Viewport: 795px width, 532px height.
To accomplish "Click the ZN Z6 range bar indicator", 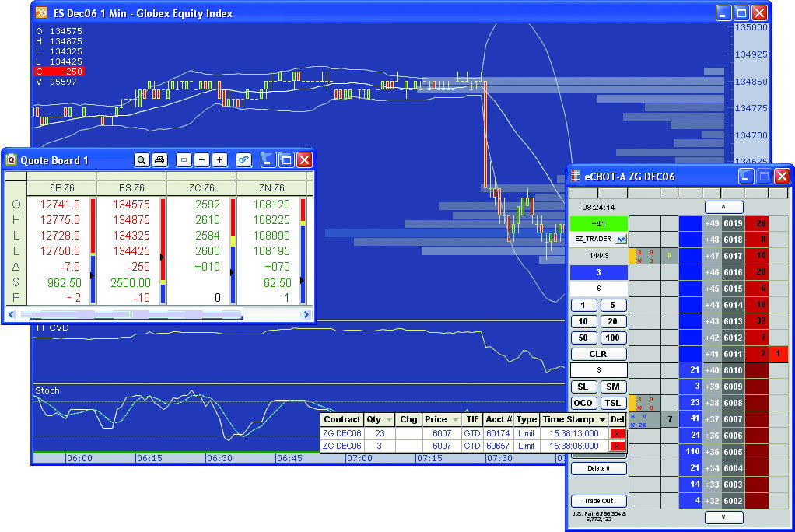I will click(303, 251).
